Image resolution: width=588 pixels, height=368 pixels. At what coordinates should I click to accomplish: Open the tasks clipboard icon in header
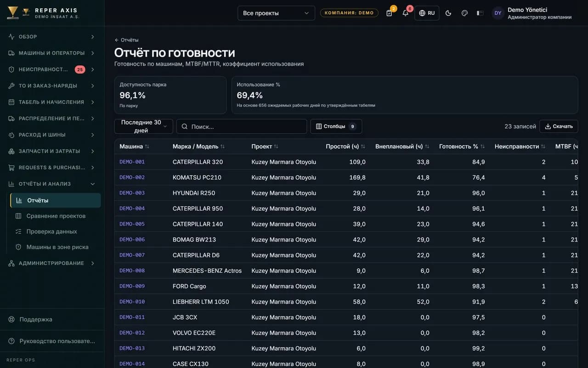coord(389,13)
